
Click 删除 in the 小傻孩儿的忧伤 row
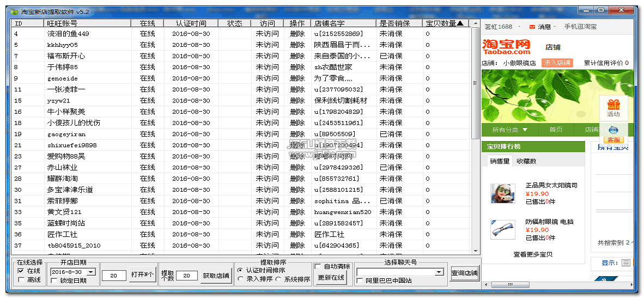[x=297, y=123]
